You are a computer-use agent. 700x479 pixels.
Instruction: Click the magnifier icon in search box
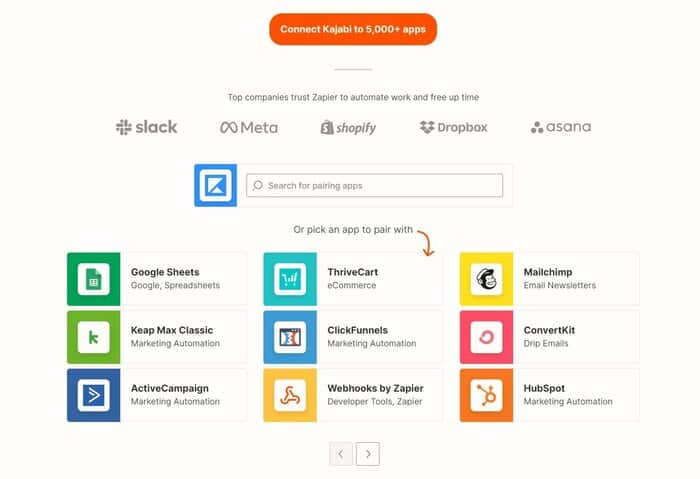[x=258, y=185]
